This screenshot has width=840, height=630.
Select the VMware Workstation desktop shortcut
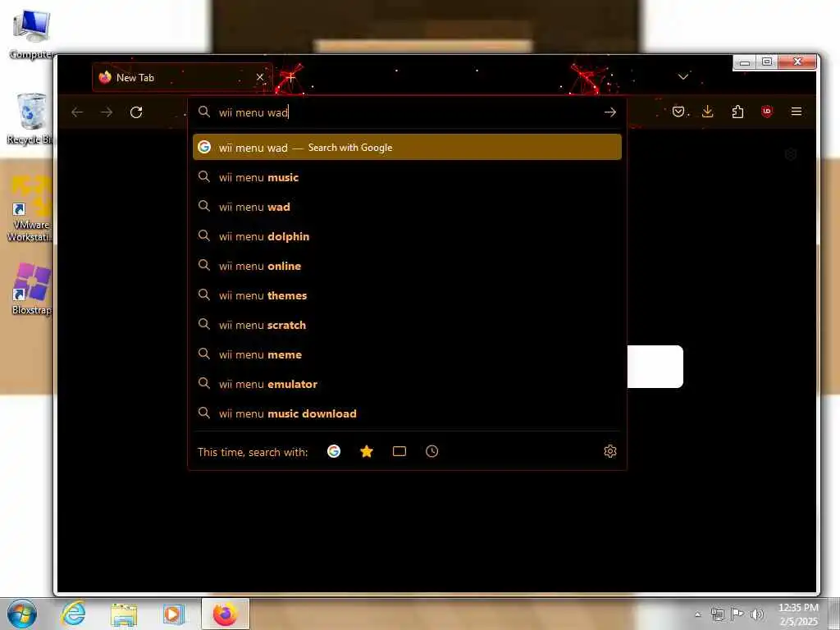[30, 209]
